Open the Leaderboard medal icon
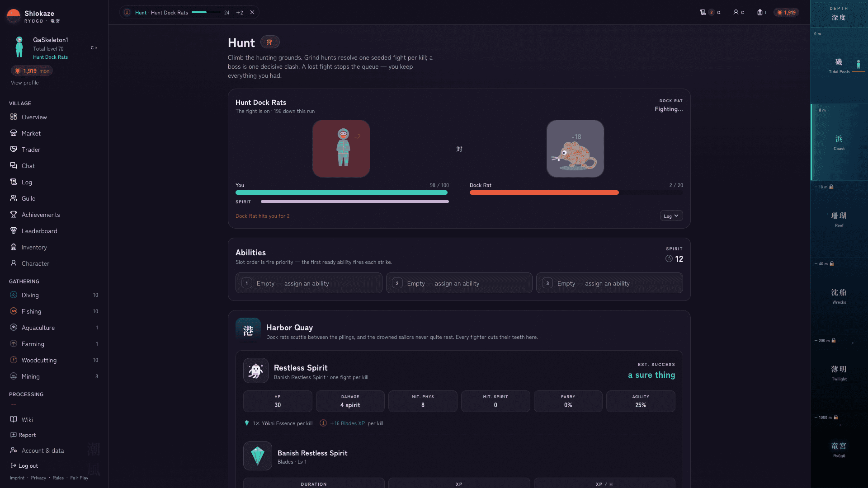Image resolution: width=868 pixels, height=488 pixels. pyautogui.click(x=14, y=231)
